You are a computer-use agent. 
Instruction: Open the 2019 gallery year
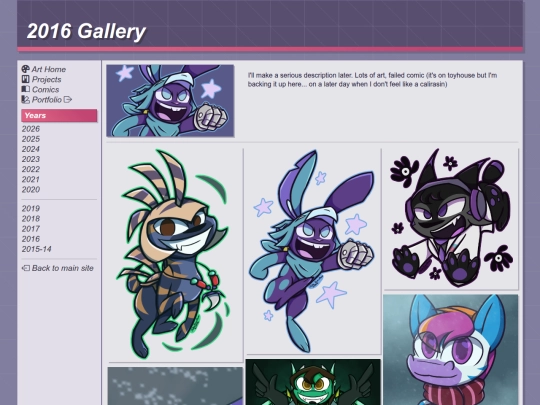(x=31, y=208)
